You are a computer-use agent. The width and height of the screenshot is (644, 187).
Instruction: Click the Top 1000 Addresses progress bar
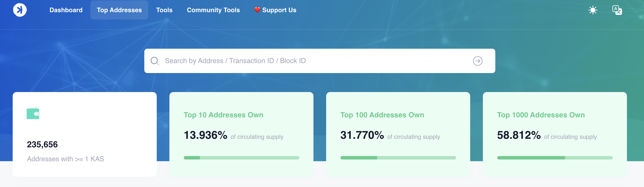555,158
